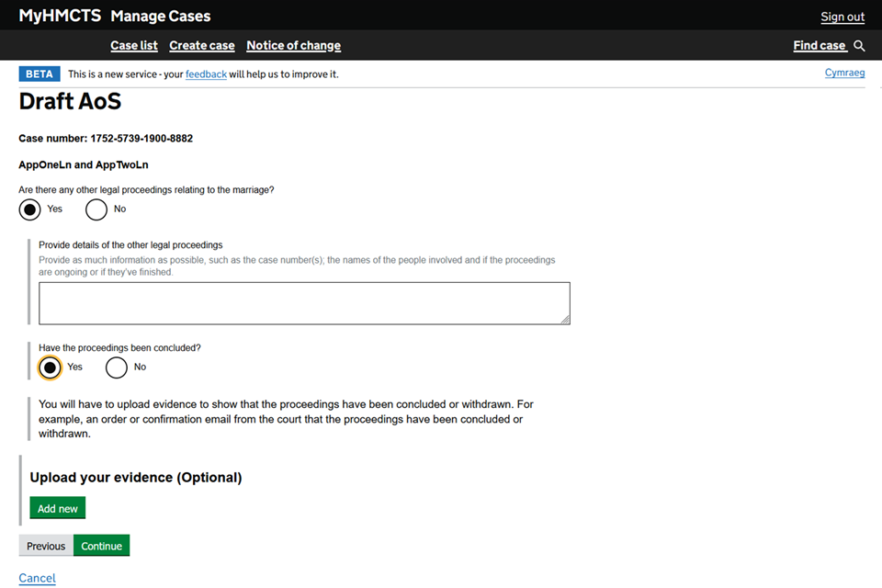Click the search magnifier icon

859,46
